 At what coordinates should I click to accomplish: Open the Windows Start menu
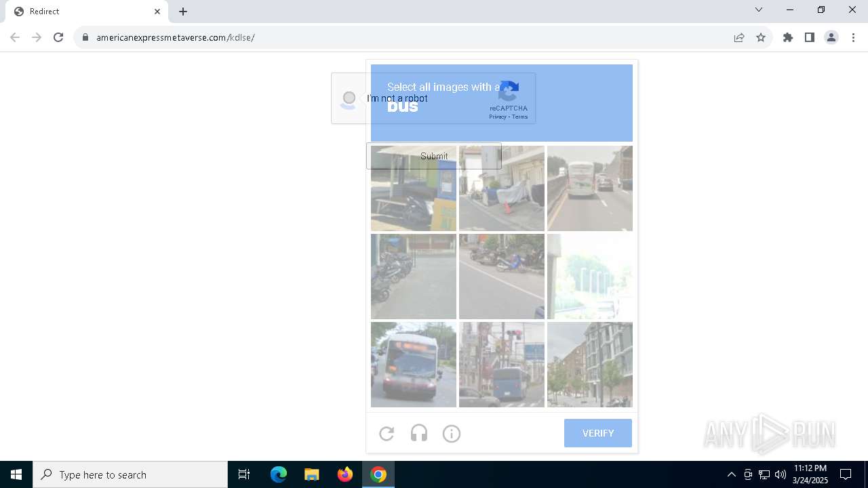click(x=16, y=474)
